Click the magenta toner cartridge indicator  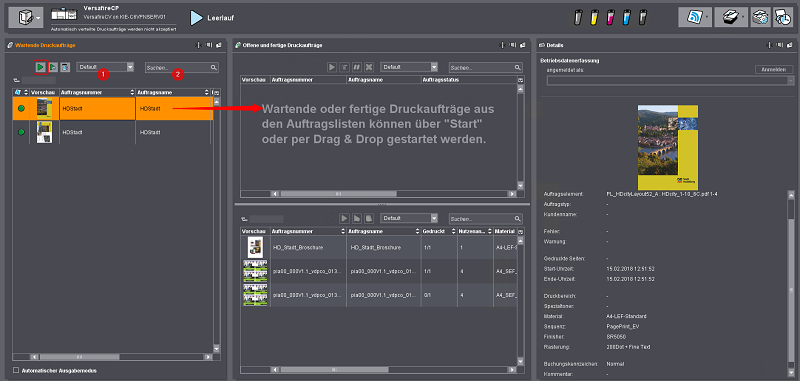pyautogui.click(x=610, y=18)
